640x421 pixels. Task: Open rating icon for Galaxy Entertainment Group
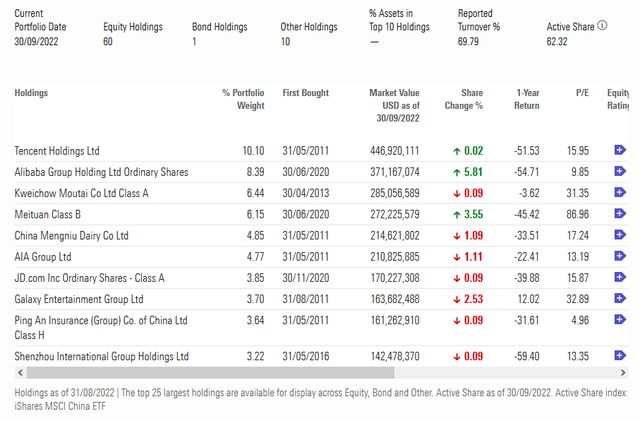[620, 298]
